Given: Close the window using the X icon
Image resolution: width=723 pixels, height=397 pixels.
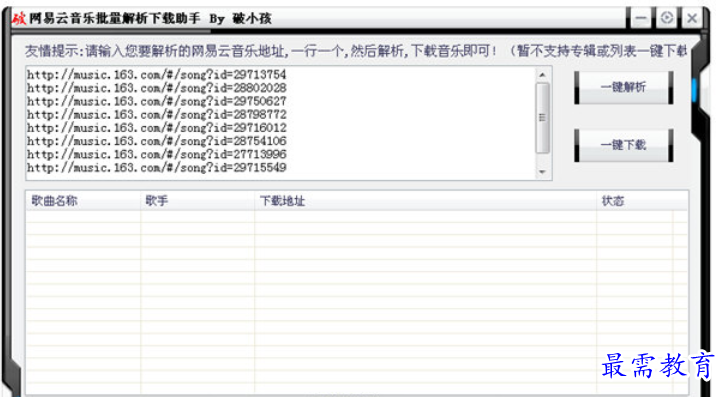Looking at the screenshot, I should [692, 18].
